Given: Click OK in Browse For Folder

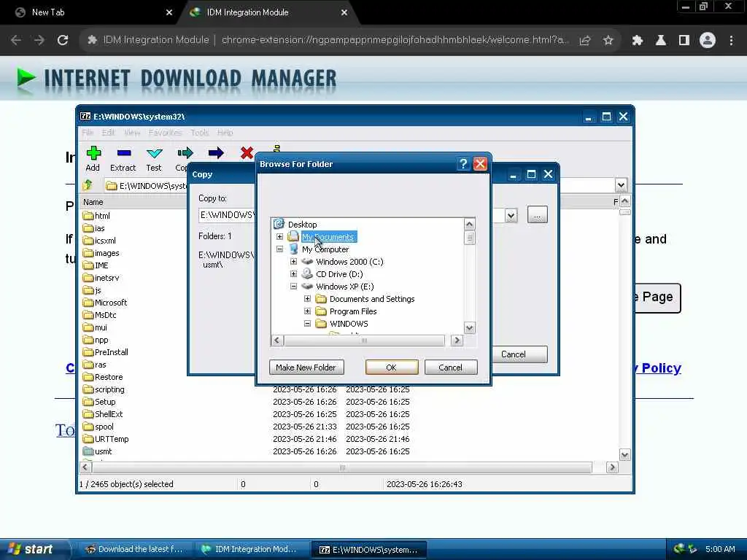Looking at the screenshot, I should [x=392, y=367].
